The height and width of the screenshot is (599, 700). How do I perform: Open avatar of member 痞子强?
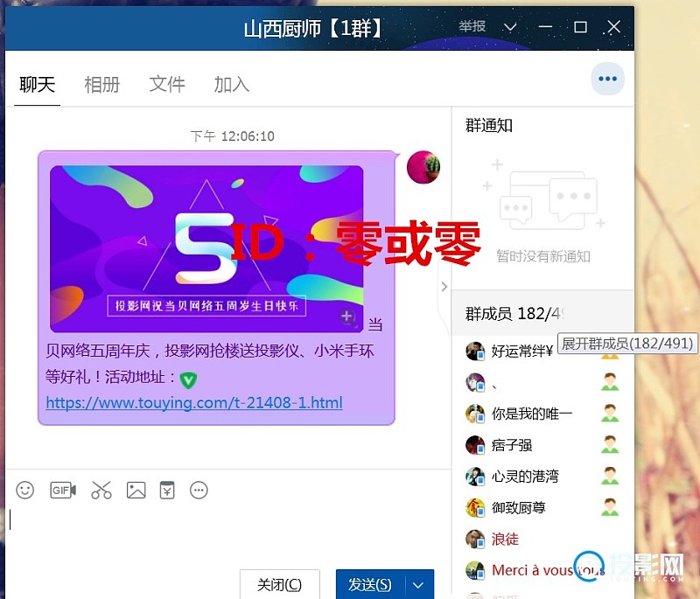coord(475,445)
